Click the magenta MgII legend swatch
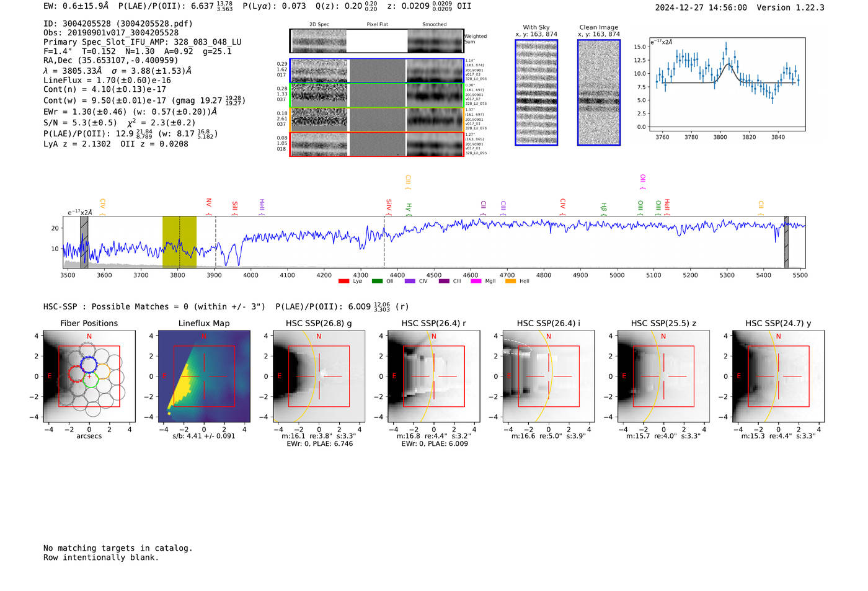This screenshot has height=591, width=868. pyautogui.click(x=476, y=282)
